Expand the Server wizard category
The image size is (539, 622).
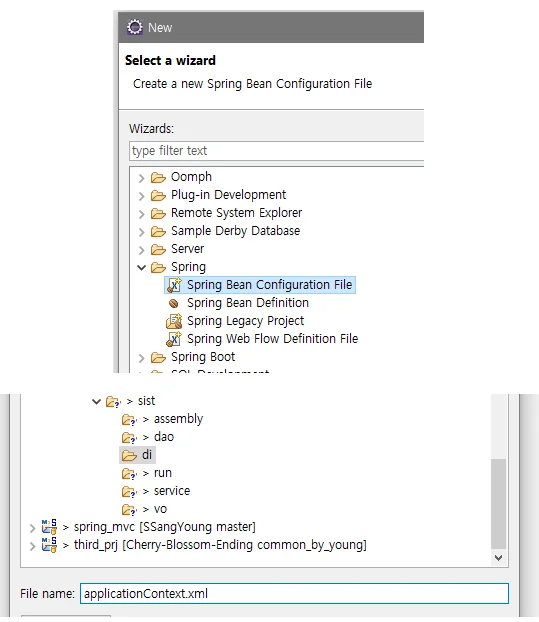click(142, 250)
